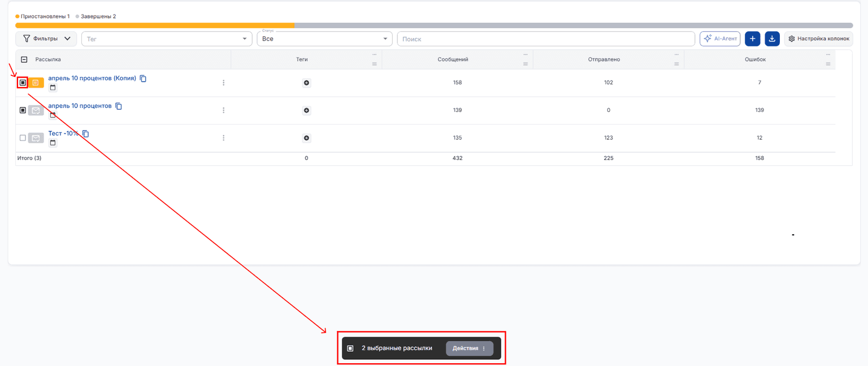Click the "Отправлено" column hamburger menu icon
The width and height of the screenshot is (868, 366).
676,64
